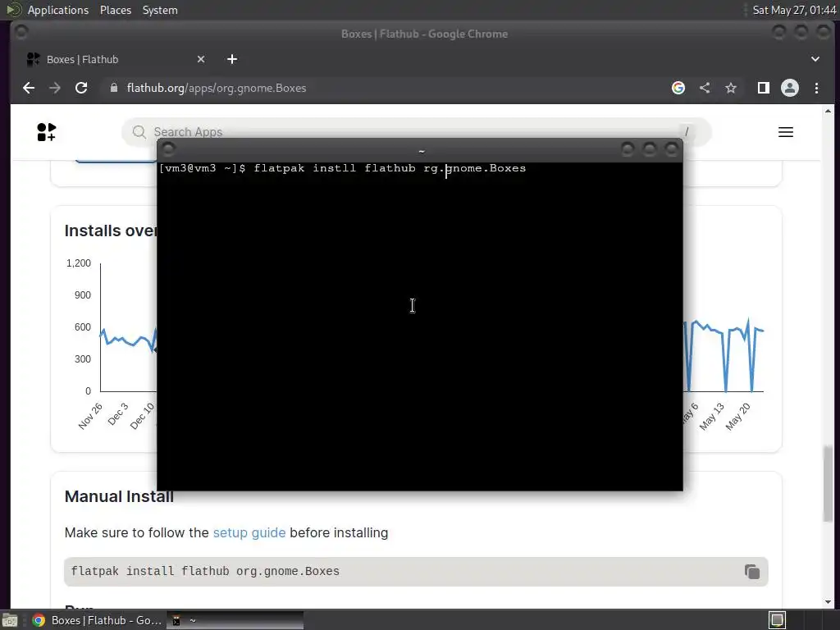Close the Boxes | Flathub tab
Image resolution: width=840 pixels, height=630 pixels.
pos(201,59)
